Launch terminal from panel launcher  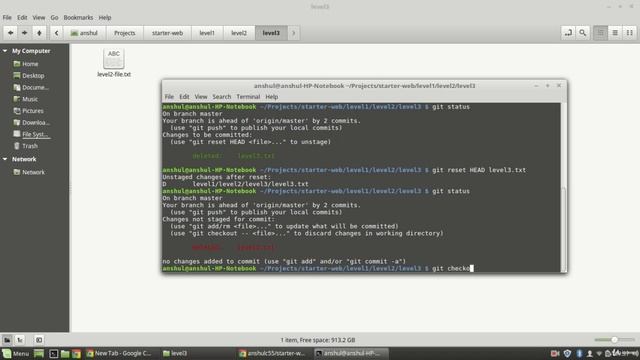pyautogui.click(x=53, y=353)
